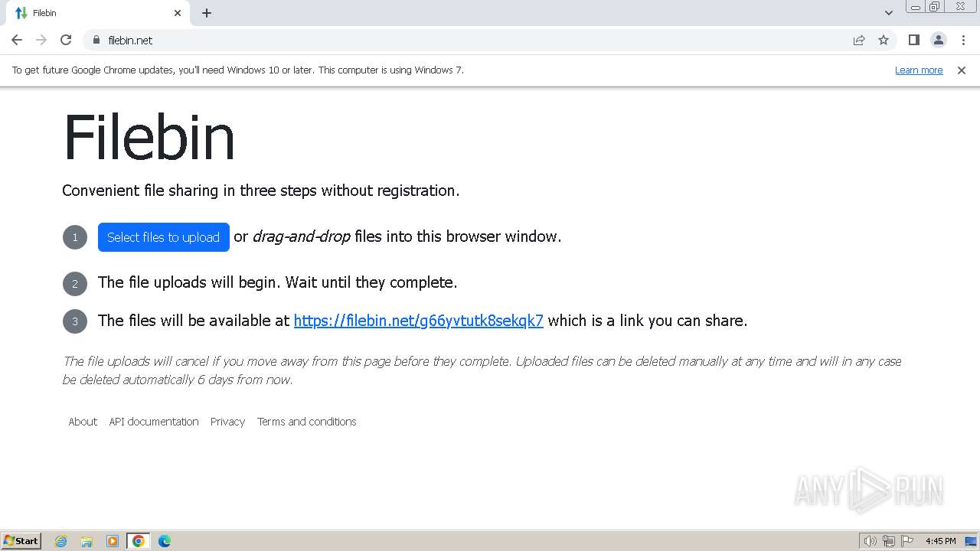Screen dimensions: 980x551
Task: Launch Internet Explorer from the taskbar
Action: click(61, 541)
